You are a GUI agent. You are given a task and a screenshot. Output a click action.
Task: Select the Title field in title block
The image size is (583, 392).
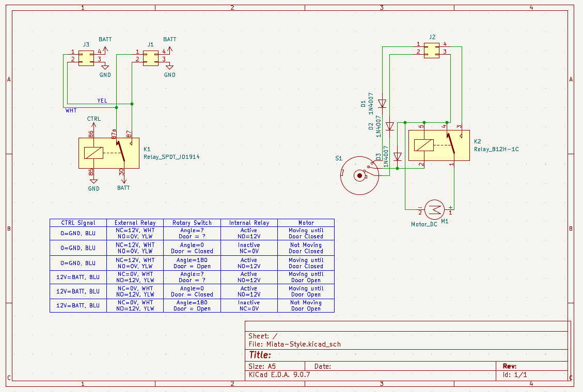click(x=260, y=355)
